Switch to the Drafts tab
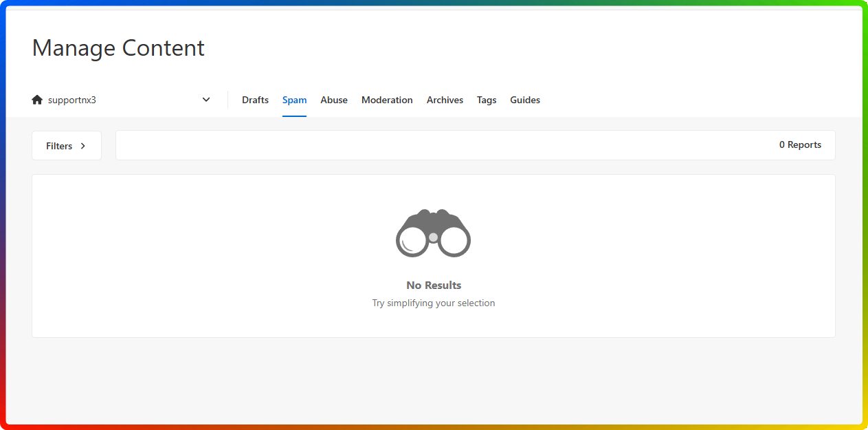 [255, 100]
